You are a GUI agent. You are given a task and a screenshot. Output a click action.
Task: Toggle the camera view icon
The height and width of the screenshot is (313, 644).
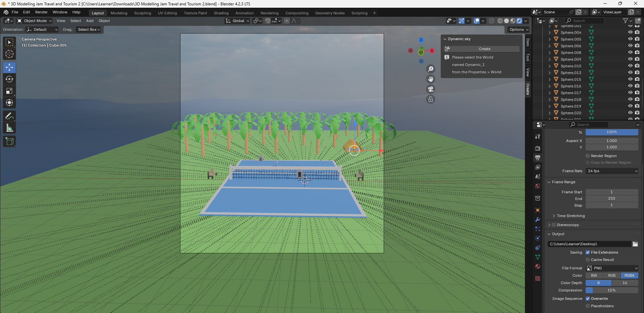coord(431,89)
